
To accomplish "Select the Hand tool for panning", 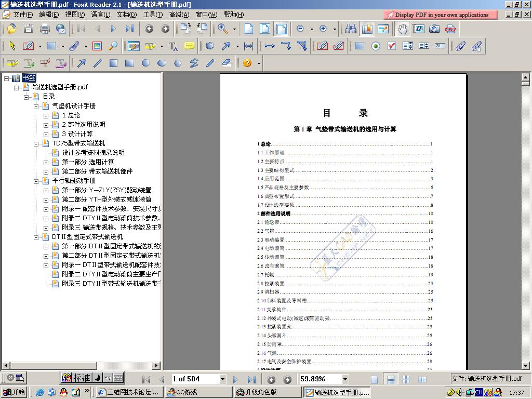I will [403, 29].
